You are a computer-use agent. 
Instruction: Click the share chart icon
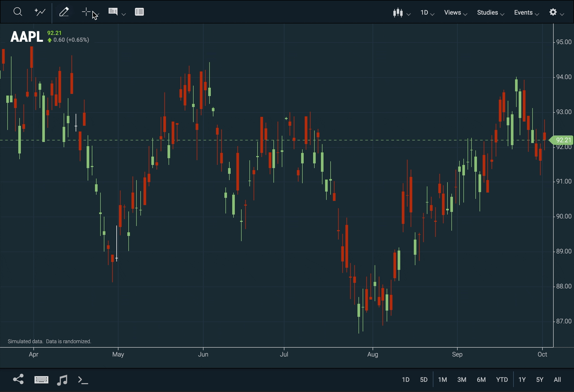(18, 379)
